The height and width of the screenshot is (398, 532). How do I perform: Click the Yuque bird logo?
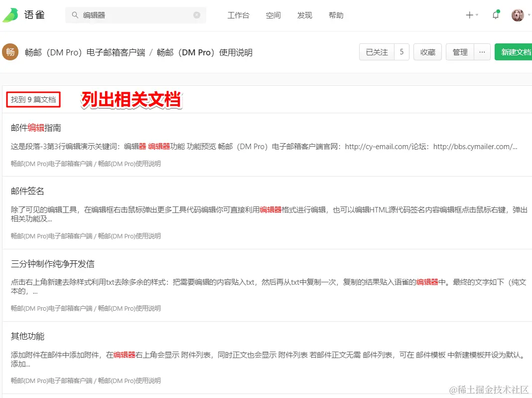10,15
